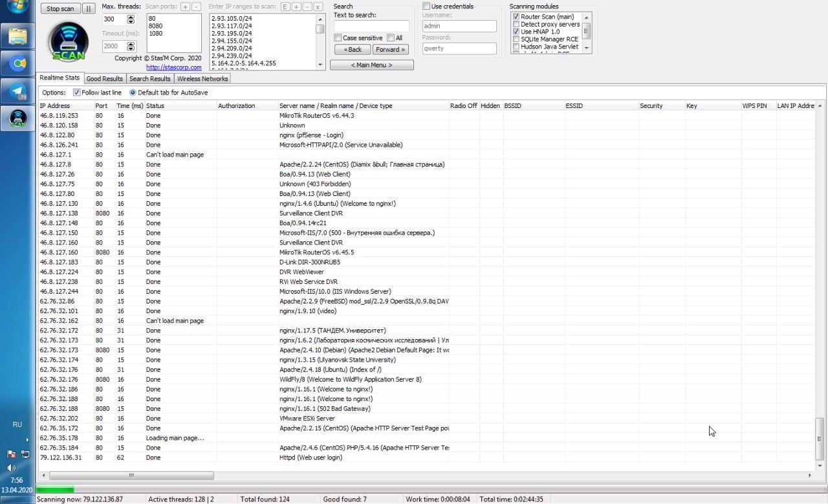Clear IP ranges with the x button
Image resolution: width=828 pixels, height=504 pixels.
pos(318,6)
